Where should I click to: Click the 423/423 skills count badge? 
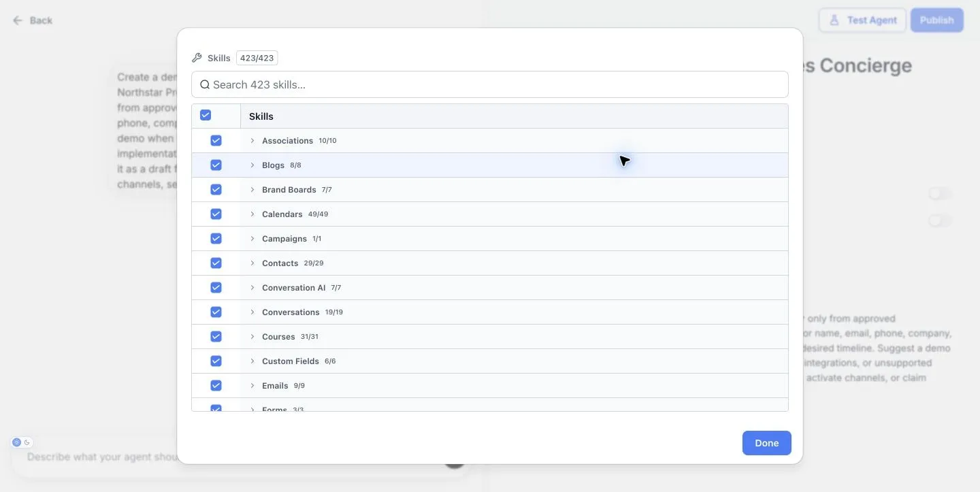[x=257, y=58]
